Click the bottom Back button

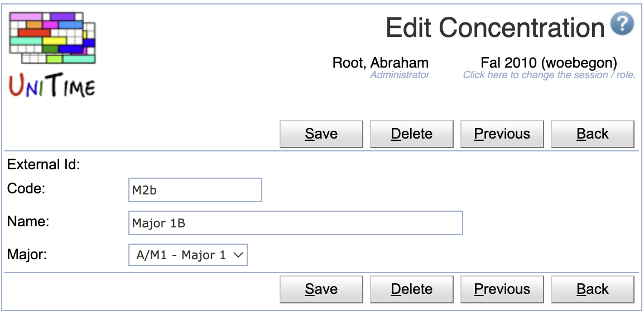[592, 289]
